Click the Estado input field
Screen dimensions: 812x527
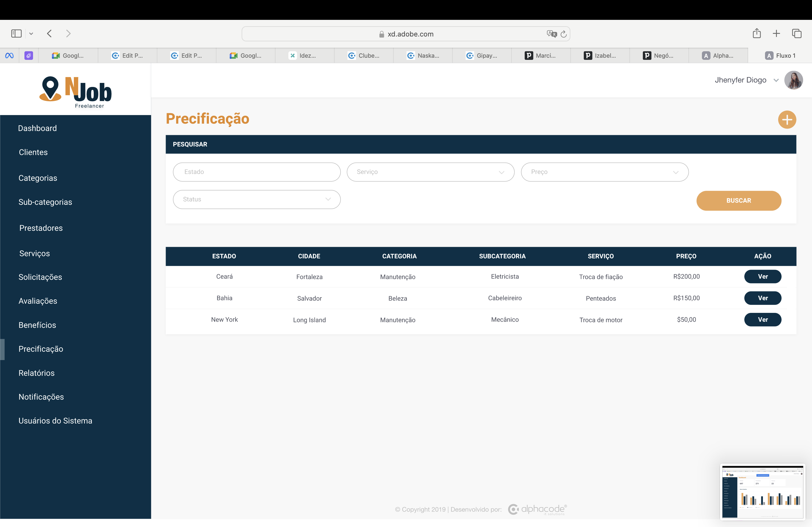pos(256,172)
